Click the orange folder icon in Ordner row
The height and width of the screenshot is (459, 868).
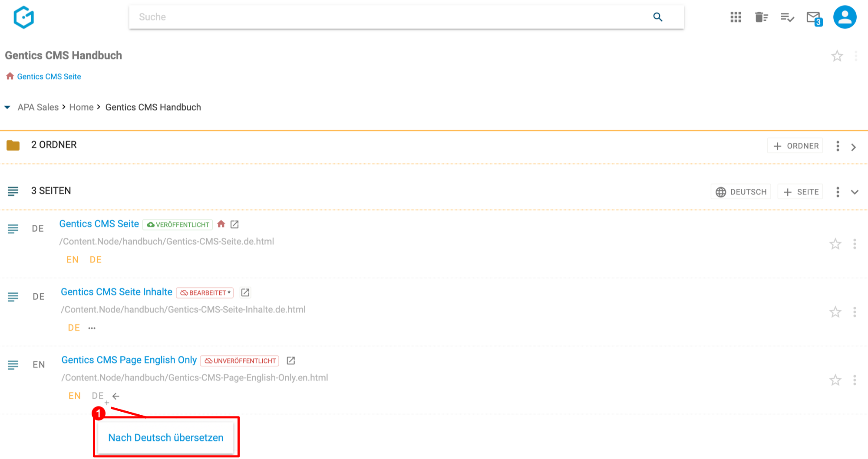(13, 145)
